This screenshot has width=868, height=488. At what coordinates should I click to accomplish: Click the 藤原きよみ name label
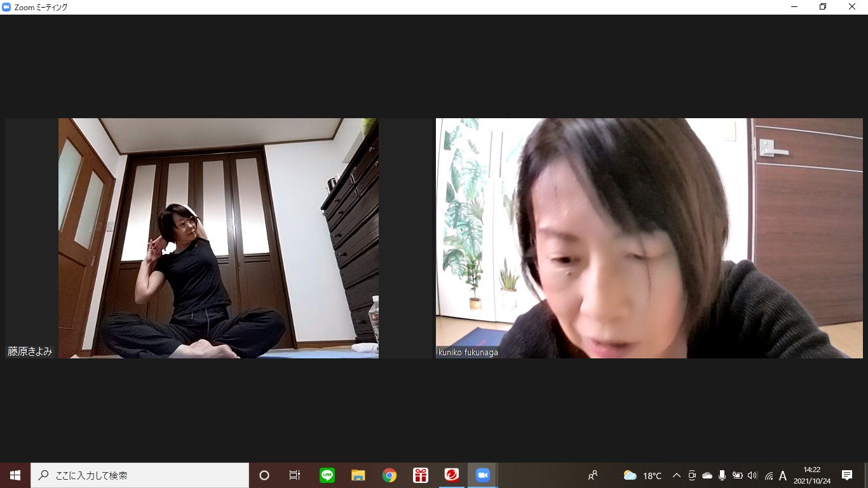pyautogui.click(x=30, y=351)
